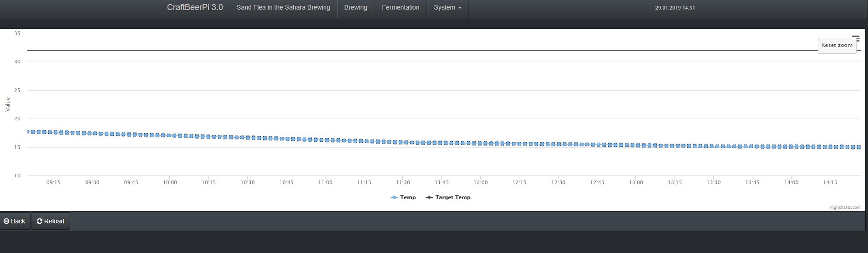The image size is (868, 253).
Task: Click the 35 y-axis label
Action: tap(17, 33)
